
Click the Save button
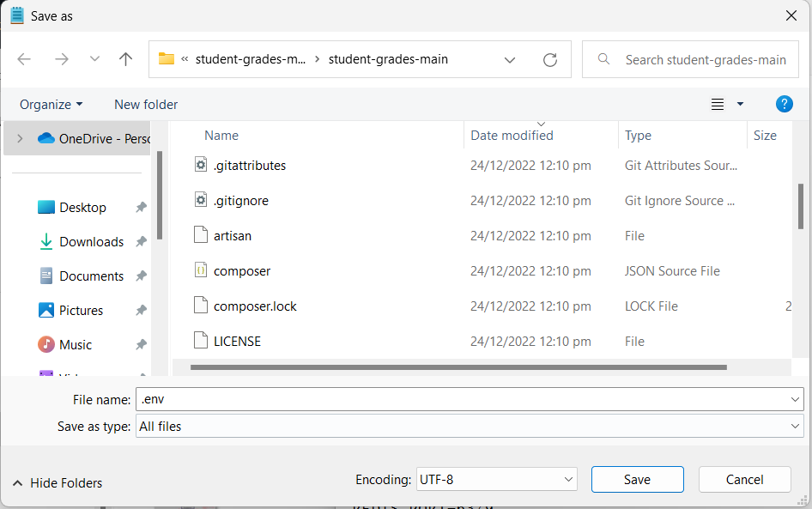coord(638,480)
